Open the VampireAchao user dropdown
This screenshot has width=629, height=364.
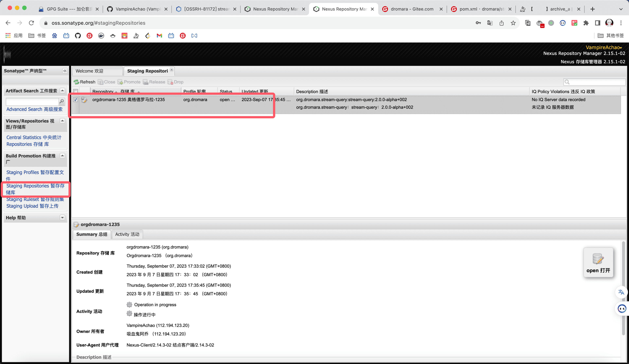604,47
